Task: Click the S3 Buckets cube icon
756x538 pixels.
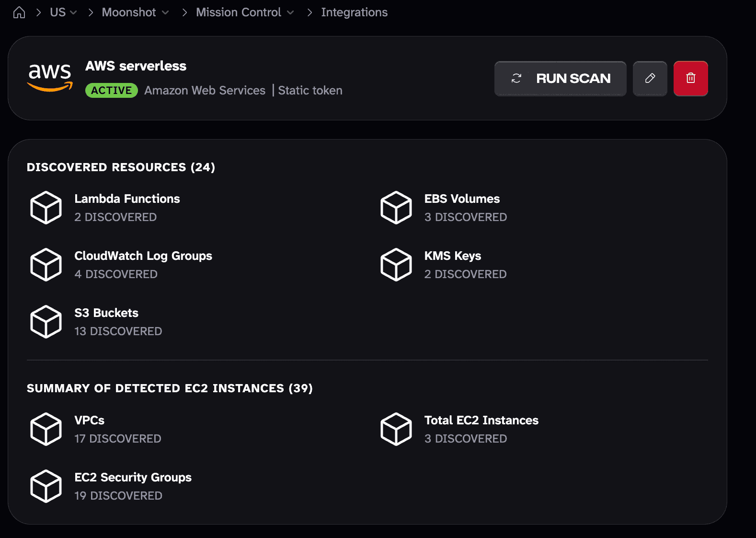Action: coord(46,322)
